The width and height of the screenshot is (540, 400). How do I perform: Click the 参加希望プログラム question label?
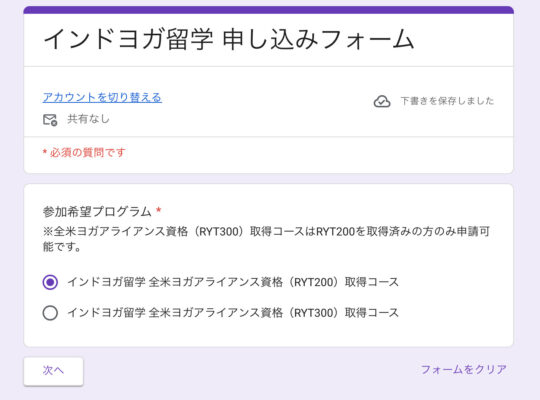point(97,212)
